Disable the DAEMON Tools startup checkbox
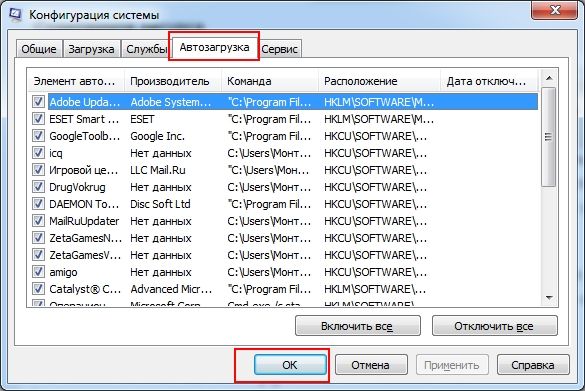This screenshot has height=391, width=585. coord(38,204)
